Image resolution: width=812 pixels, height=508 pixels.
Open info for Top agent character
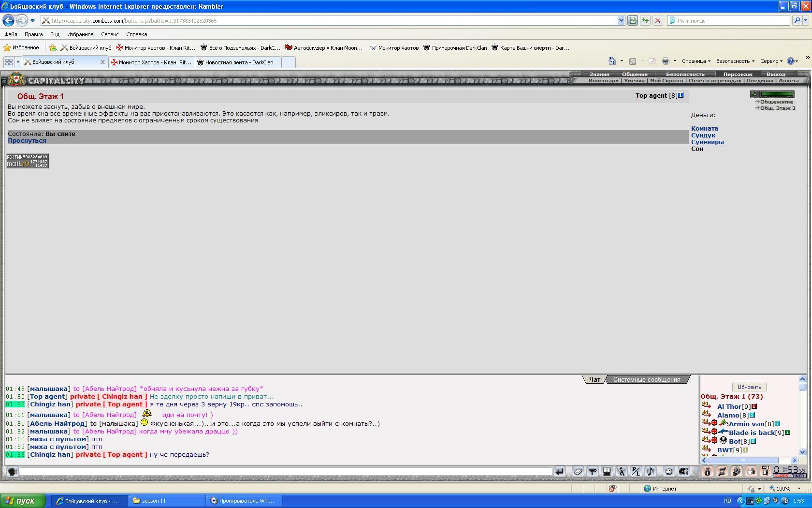(x=681, y=95)
